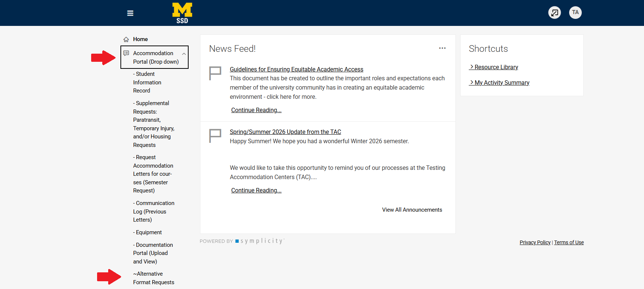Open the TA user avatar menu
Viewport: 644px width, 289px height.
[x=575, y=13]
